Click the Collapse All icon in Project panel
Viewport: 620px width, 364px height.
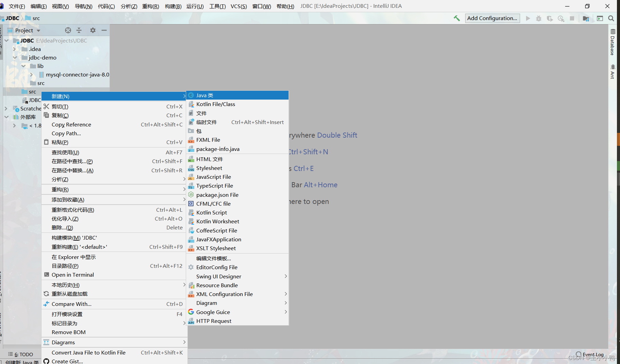[x=79, y=30]
